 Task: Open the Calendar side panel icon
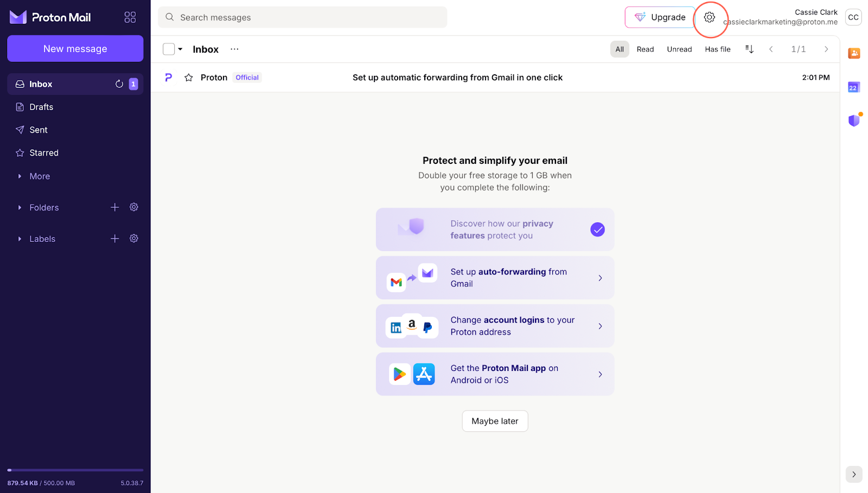click(x=854, y=87)
